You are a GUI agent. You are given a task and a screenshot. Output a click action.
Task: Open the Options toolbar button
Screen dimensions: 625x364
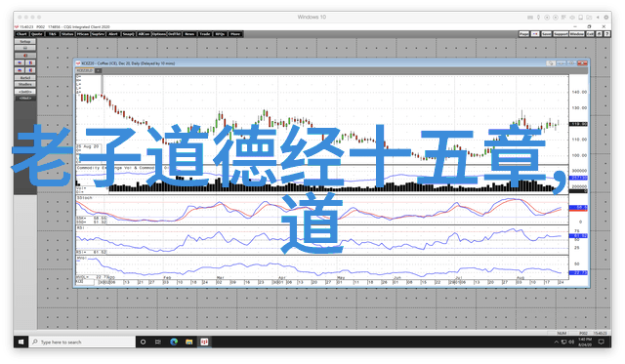point(159,34)
